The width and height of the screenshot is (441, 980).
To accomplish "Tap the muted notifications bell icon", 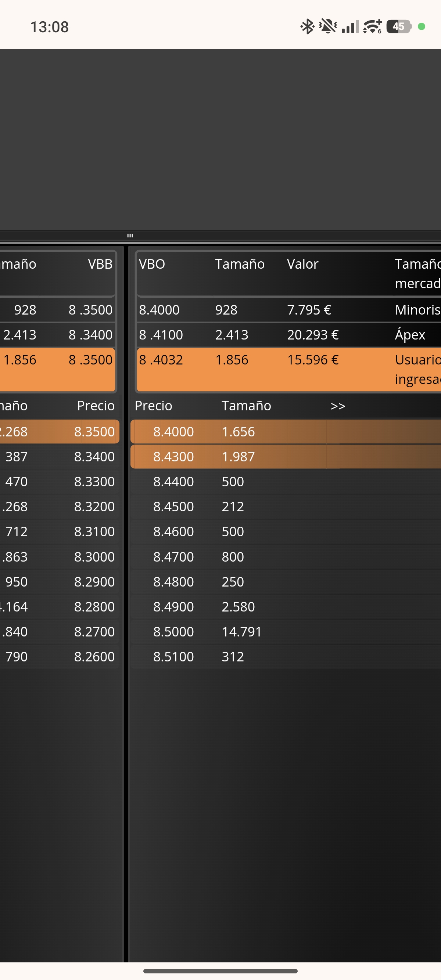I will coord(327,27).
